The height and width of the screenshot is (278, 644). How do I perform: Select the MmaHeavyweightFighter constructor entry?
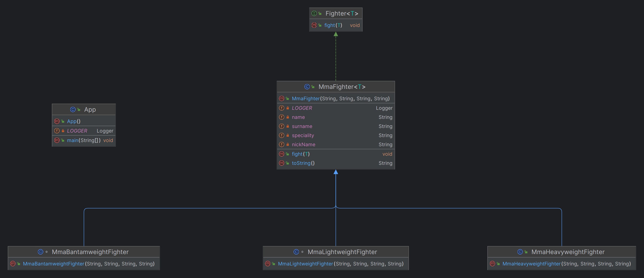(562, 264)
